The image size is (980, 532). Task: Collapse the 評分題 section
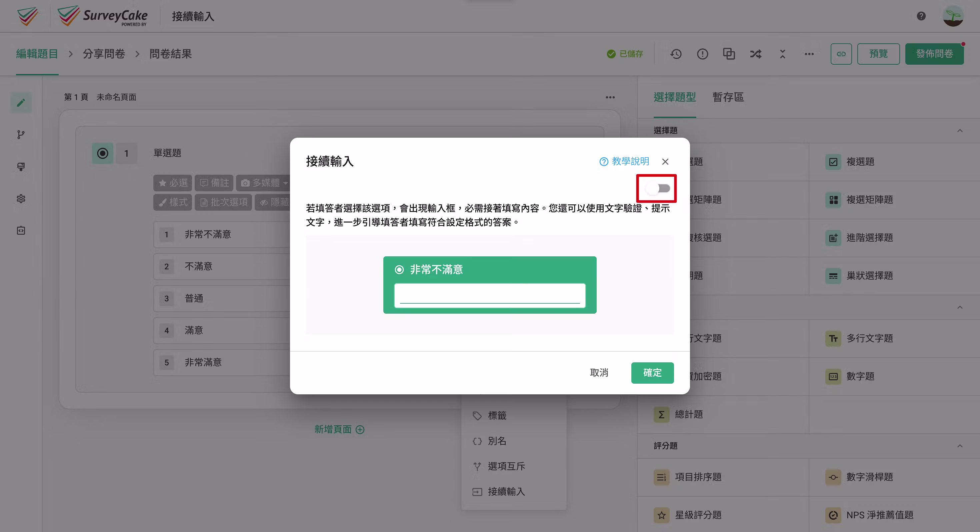pyautogui.click(x=959, y=446)
